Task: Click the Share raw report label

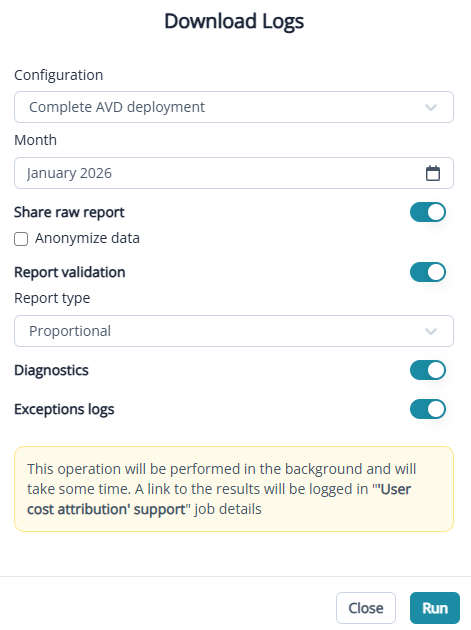Action: [69, 212]
